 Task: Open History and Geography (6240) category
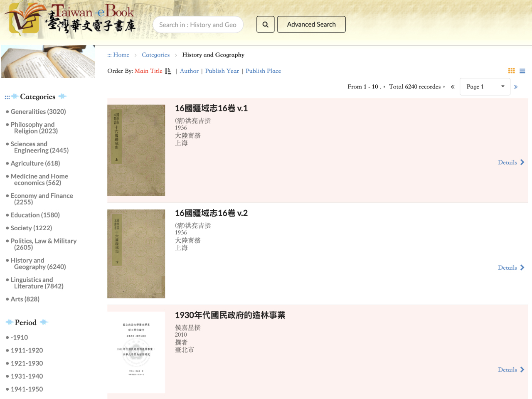(38, 264)
